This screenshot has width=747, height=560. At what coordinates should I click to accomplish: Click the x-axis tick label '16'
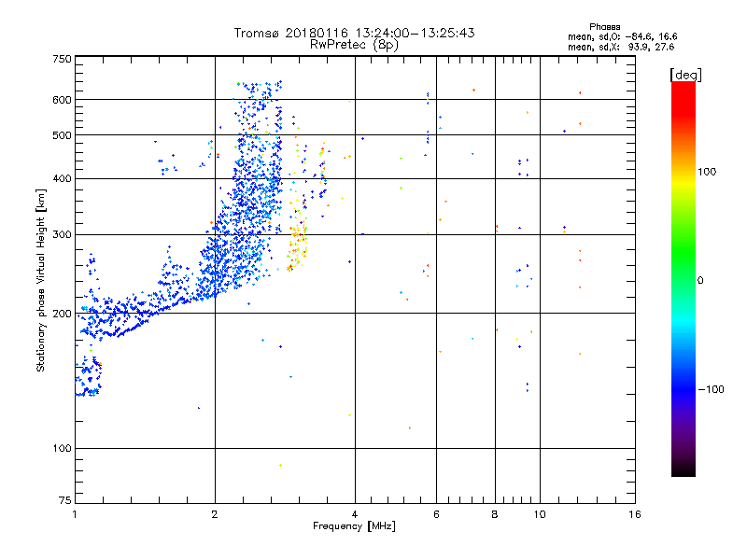635,514
